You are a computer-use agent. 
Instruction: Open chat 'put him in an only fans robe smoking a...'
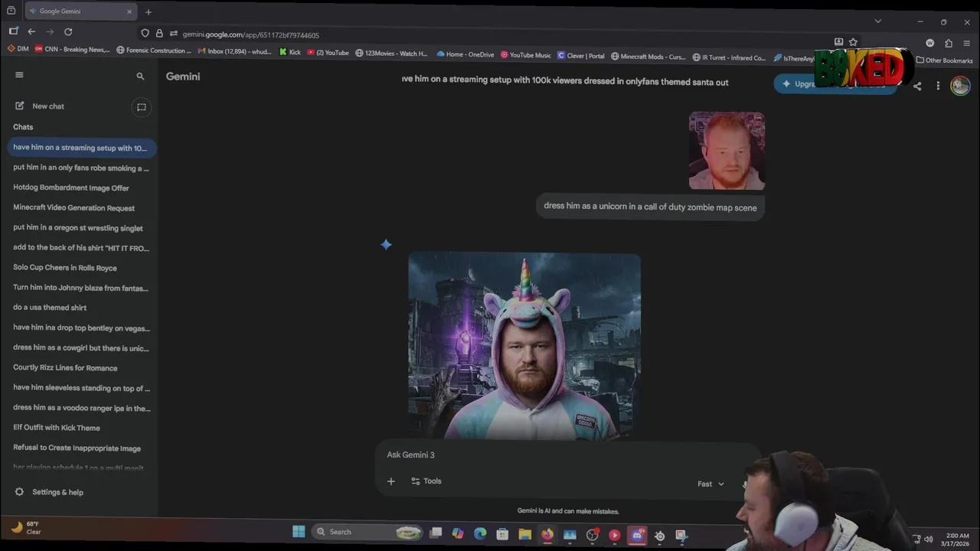pos(81,168)
